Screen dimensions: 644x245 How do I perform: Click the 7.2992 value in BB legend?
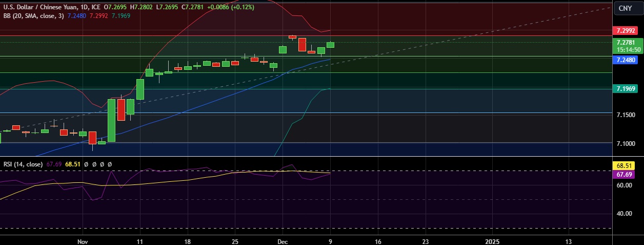point(99,15)
